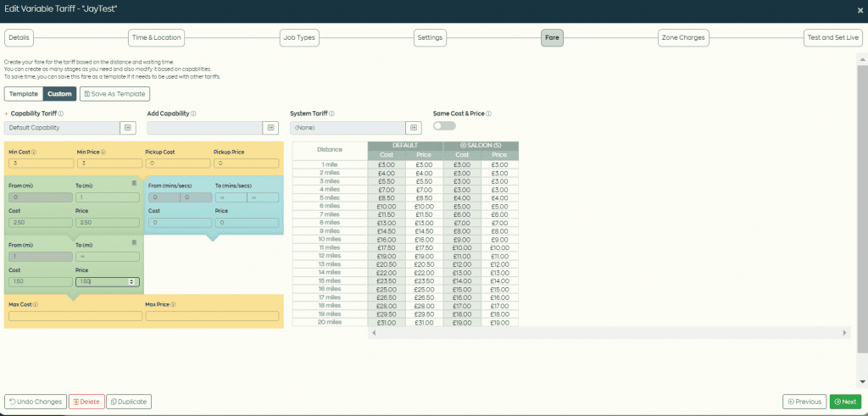Click the waiting time Price field
The height and width of the screenshot is (416, 868).
247,222
